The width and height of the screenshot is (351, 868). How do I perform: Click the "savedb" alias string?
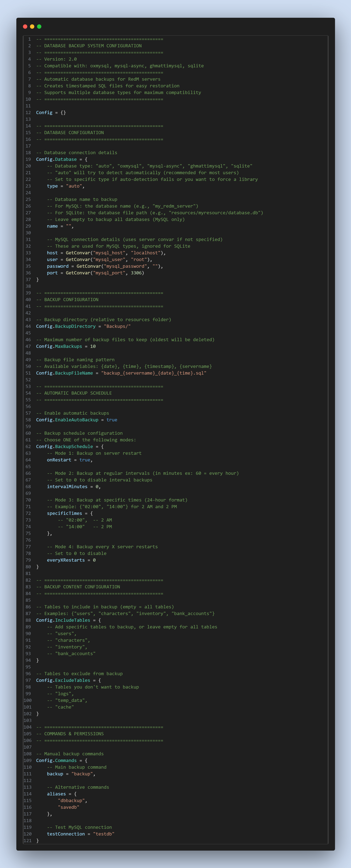coord(68,807)
